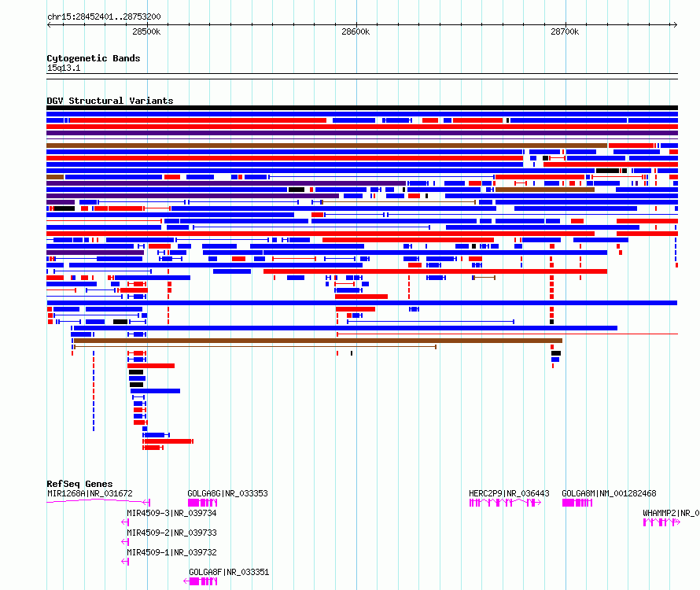Image resolution: width=700 pixels, height=590 pixels.
Task: Click the MIR4509-2 arrow glyph
Action: click(125, 542)
